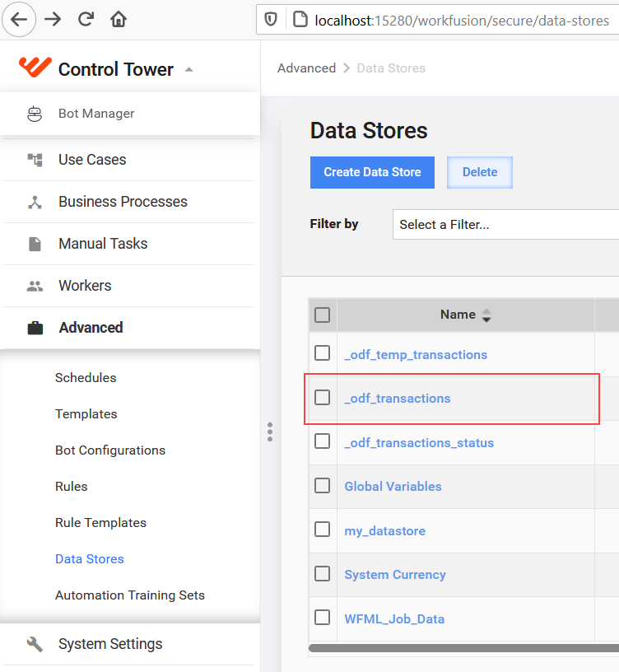Click the Manual Tasks document icon
Viewport: 619px width, 672px height.
[35, 244]
